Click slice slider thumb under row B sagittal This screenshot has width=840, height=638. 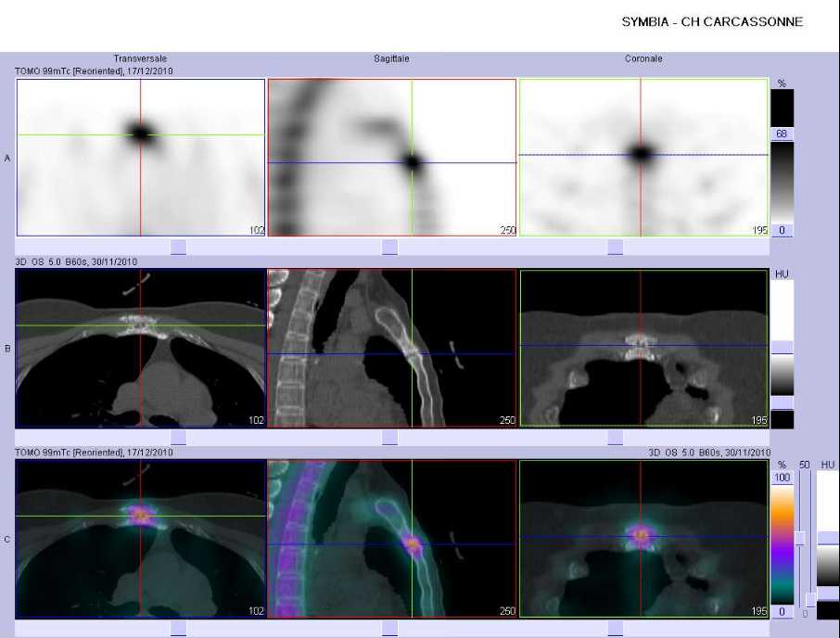tap(390, 438)
